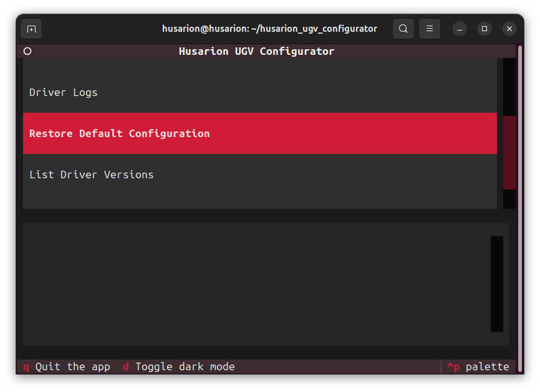
Task: Click scrollbar track above the list thumb
Action: (x=509, y=86)
